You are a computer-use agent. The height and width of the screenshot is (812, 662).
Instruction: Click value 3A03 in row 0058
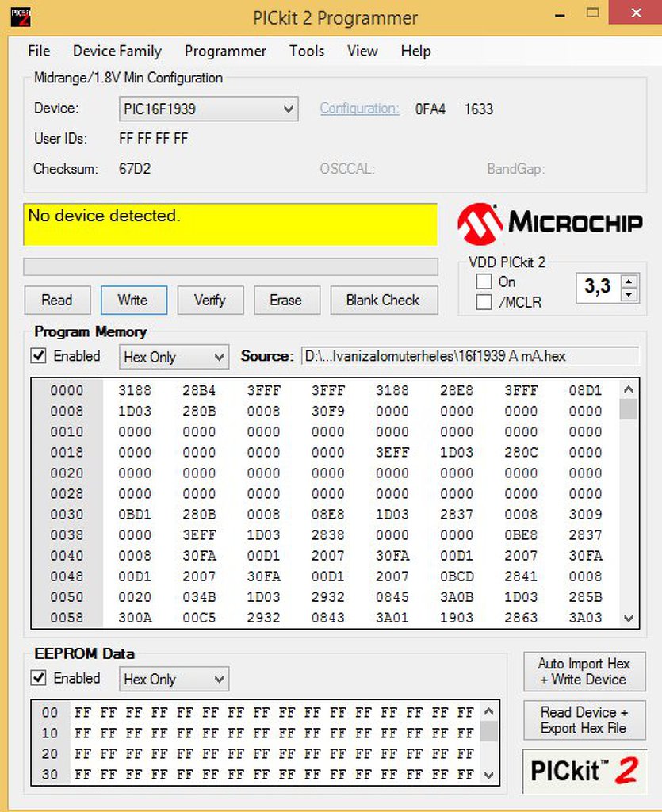pyautogui.click(x=585, y=618)
